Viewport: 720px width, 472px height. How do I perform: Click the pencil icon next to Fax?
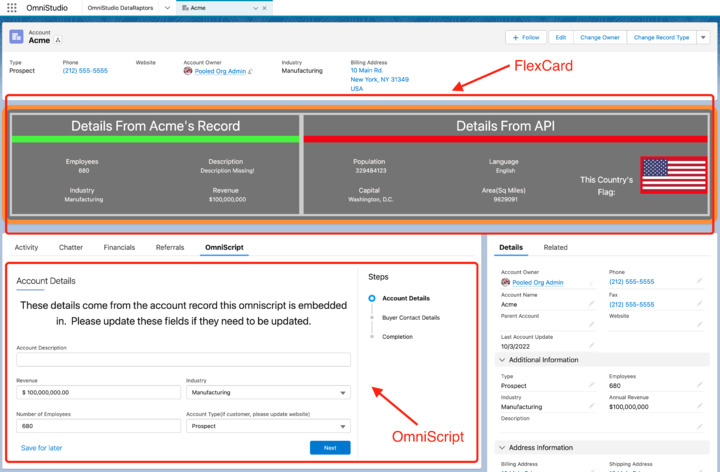(x=699, y=304)
